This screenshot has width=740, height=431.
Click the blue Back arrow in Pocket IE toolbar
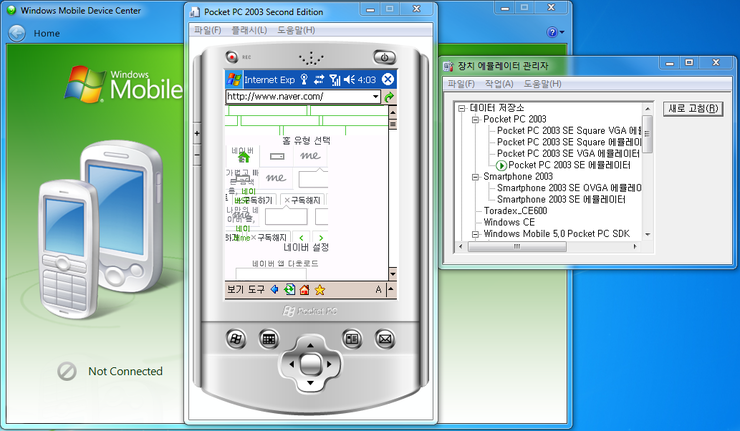point(274,289)
